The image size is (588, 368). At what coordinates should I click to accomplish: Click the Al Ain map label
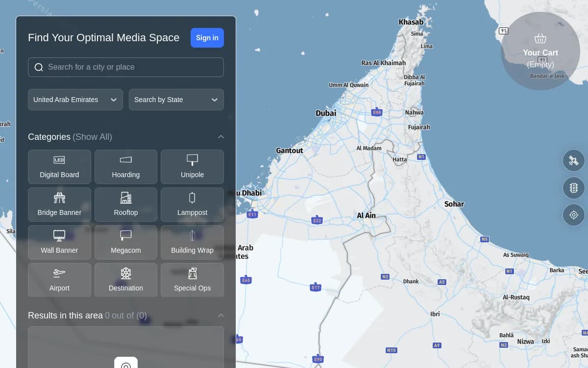click(x=367, y=215)
